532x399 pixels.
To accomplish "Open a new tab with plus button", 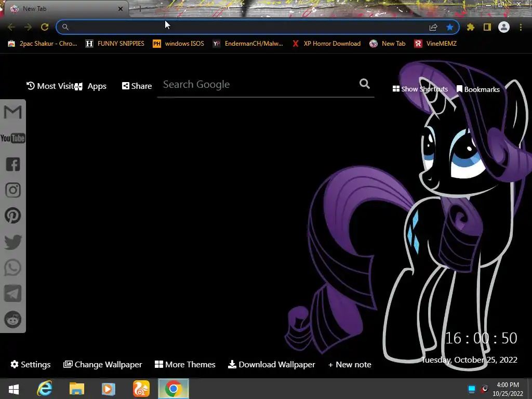I will [x=139, y=9].
